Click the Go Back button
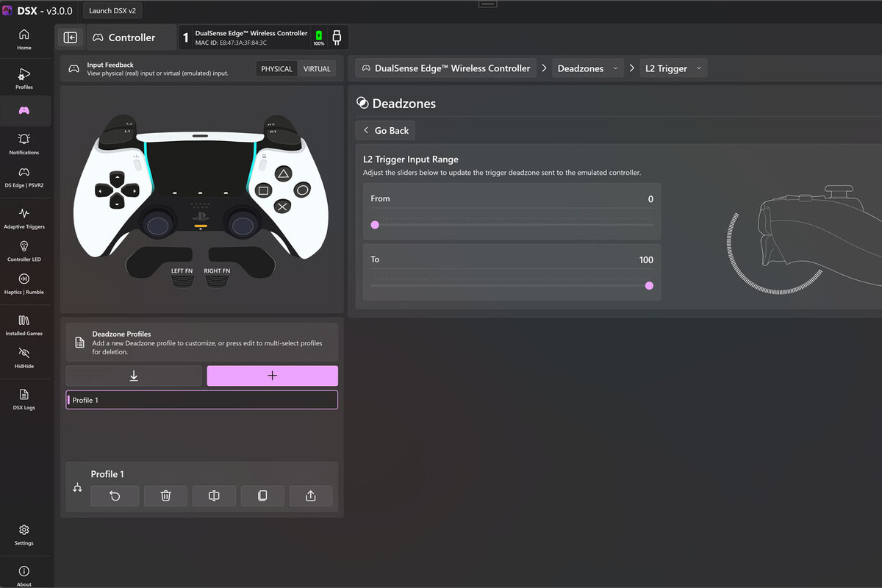 (x=385, y=130)
